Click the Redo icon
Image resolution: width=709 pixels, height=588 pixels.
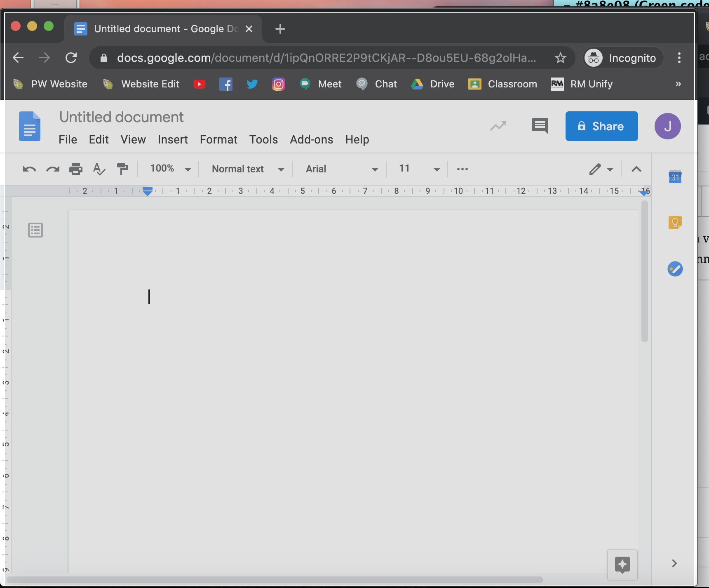(x=52, y=169)
